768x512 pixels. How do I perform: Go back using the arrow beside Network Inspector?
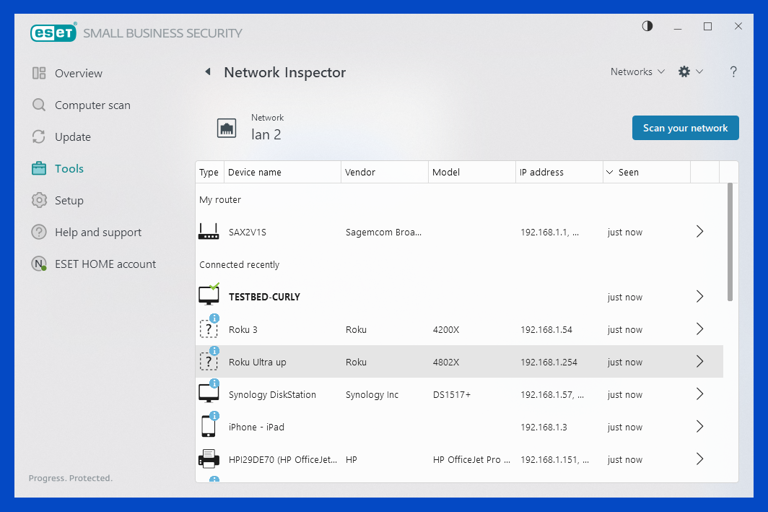208,72
